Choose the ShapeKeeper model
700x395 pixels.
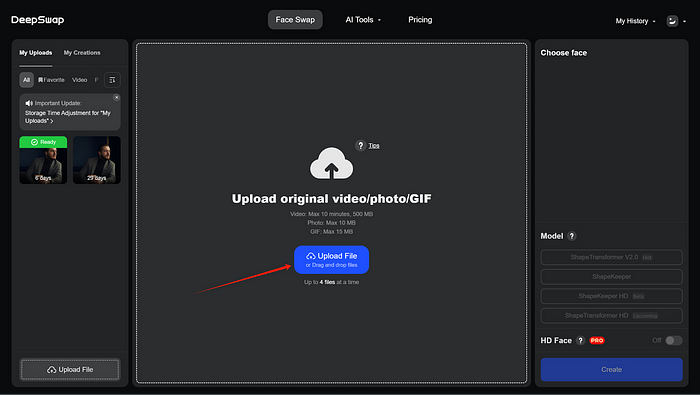pos(612,277)
